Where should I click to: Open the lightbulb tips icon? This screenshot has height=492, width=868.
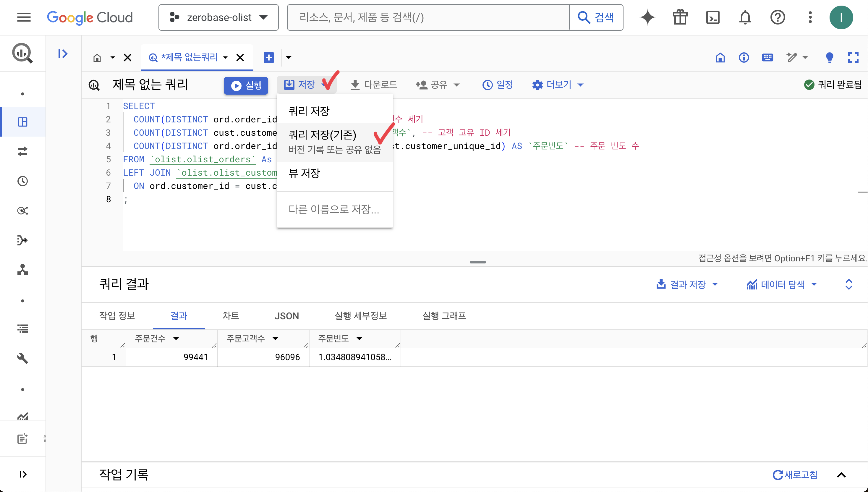click(x=830, y=57)
